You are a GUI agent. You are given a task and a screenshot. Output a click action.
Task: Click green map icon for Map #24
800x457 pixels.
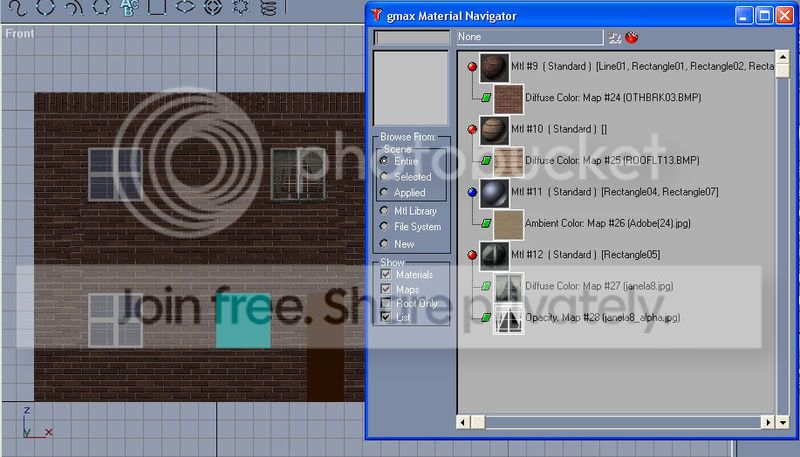pos(486,97)
